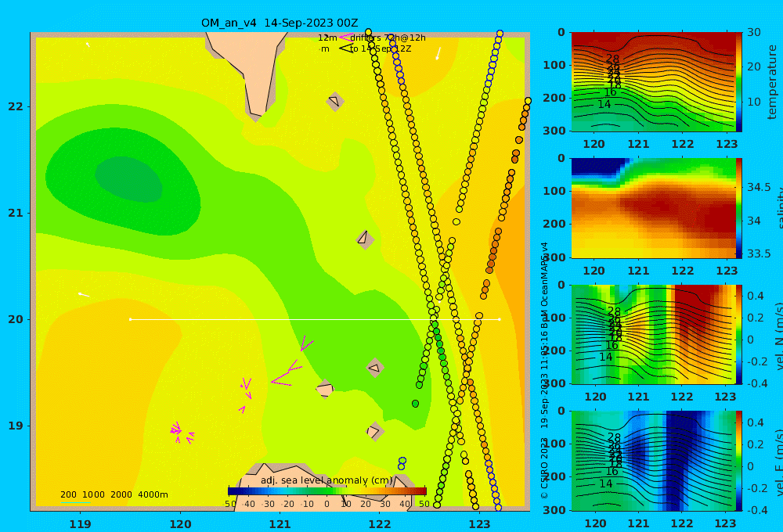Click latitude label 20 on the map axis

[x=16, y=319]
